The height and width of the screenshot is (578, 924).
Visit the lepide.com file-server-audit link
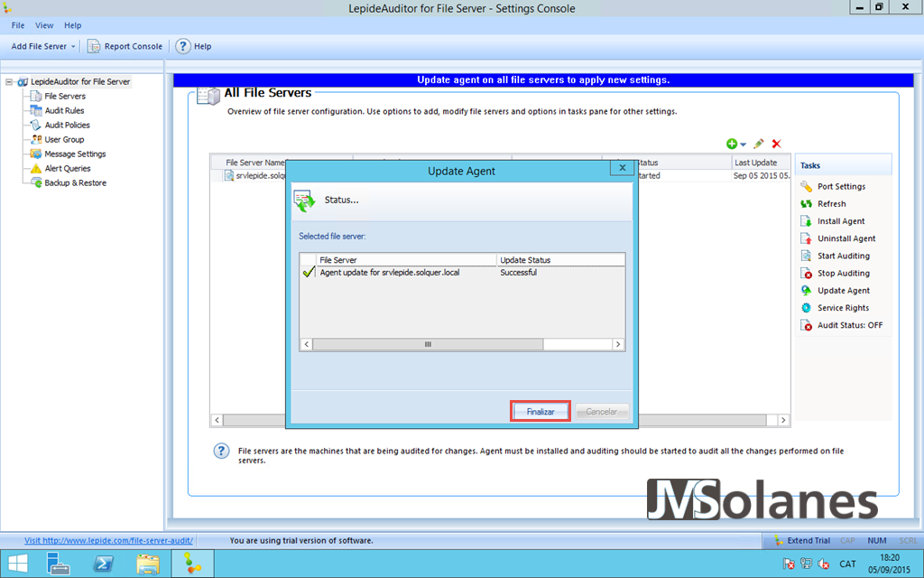[x=108, y=540]
